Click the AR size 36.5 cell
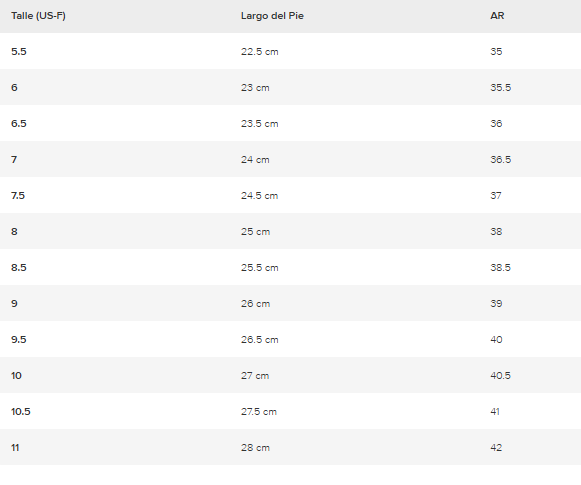581x485 pixels. (501, 159)
